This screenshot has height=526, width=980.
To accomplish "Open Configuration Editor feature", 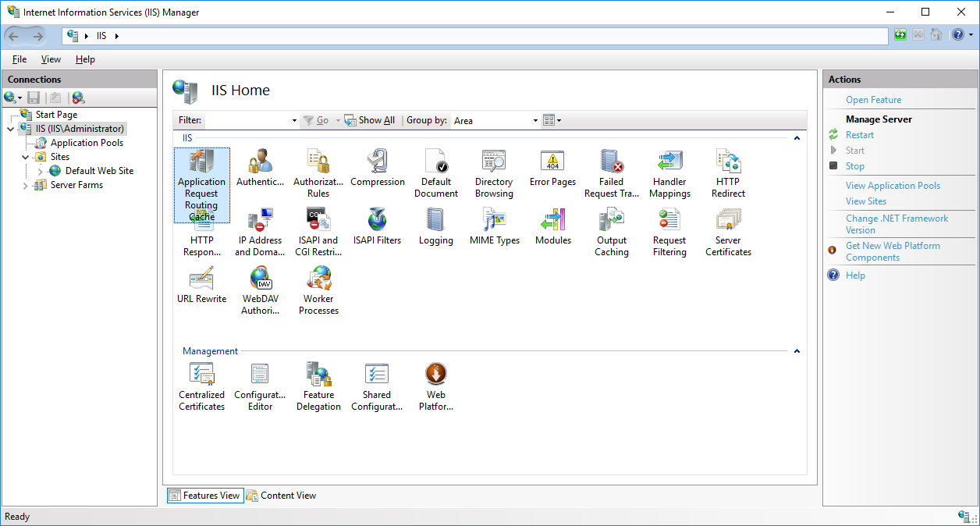I will [x=261, y=386].
